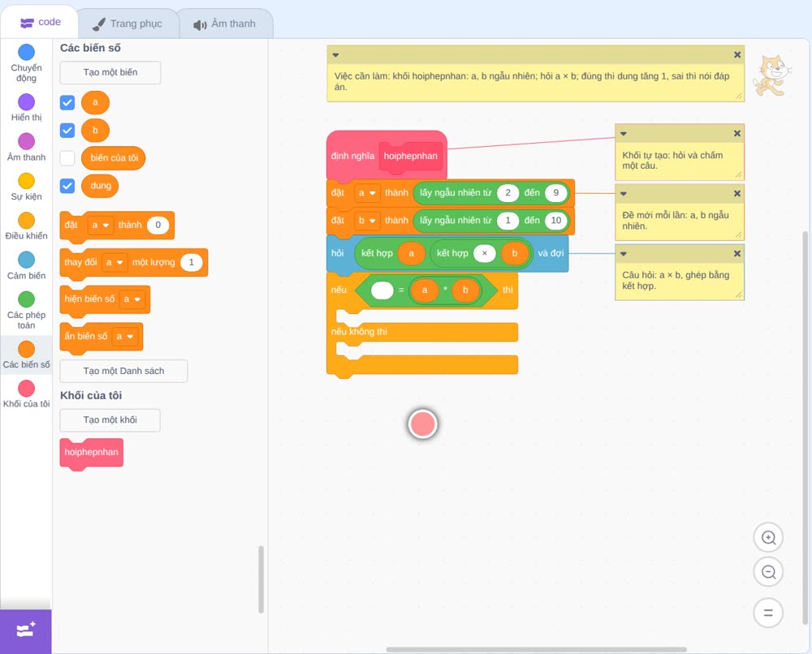Click the Tạo một biến button
Image resolution: width=812 pixels, height=654 pixels.
[x=110, y=72]
